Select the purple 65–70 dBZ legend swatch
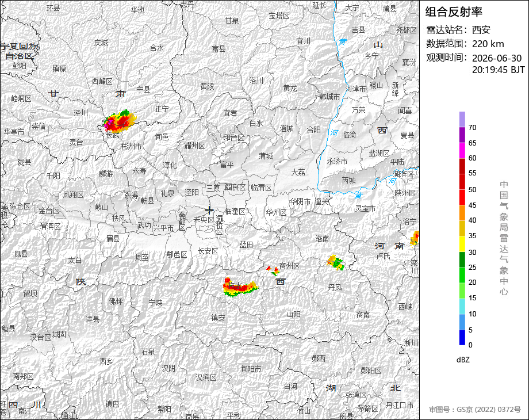The height and width of the screenshot is (420, 529). point(462,135)
